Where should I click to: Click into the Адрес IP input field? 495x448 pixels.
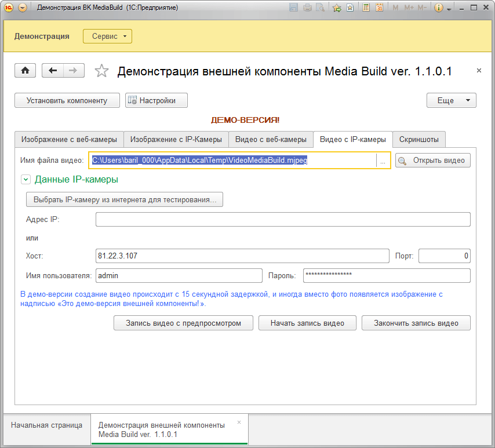[283, 220]
